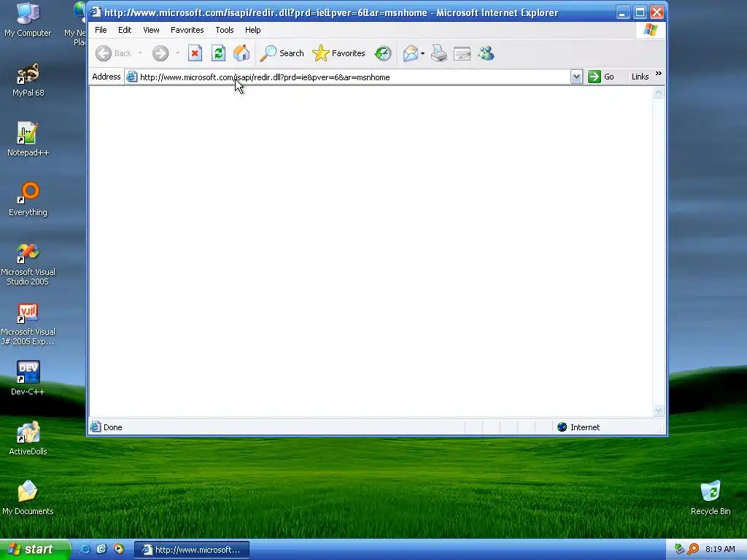The height and width of the screenshot is (560, 747).
Task: Click the Mail toolbar icon
Action: click(x=410, y=53)
